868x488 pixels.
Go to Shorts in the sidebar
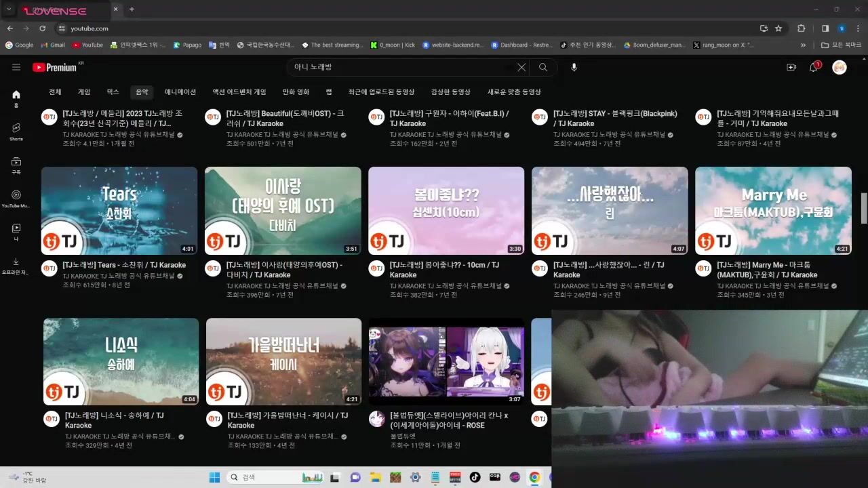(x=16, y=131)
